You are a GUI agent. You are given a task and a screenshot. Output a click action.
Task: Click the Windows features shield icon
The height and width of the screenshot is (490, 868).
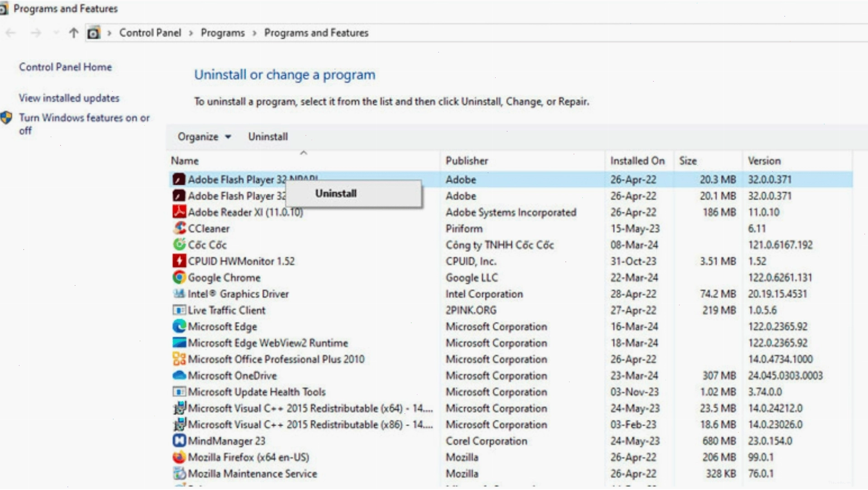(6, 118)
